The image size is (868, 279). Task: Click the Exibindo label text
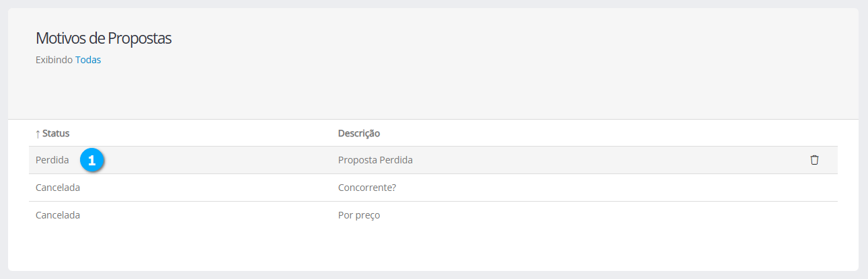(x=54, y=60)
